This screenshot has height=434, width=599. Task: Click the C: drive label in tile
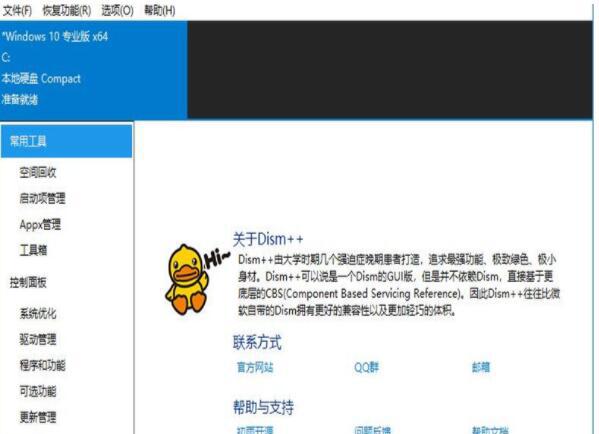tap(6, 58)
